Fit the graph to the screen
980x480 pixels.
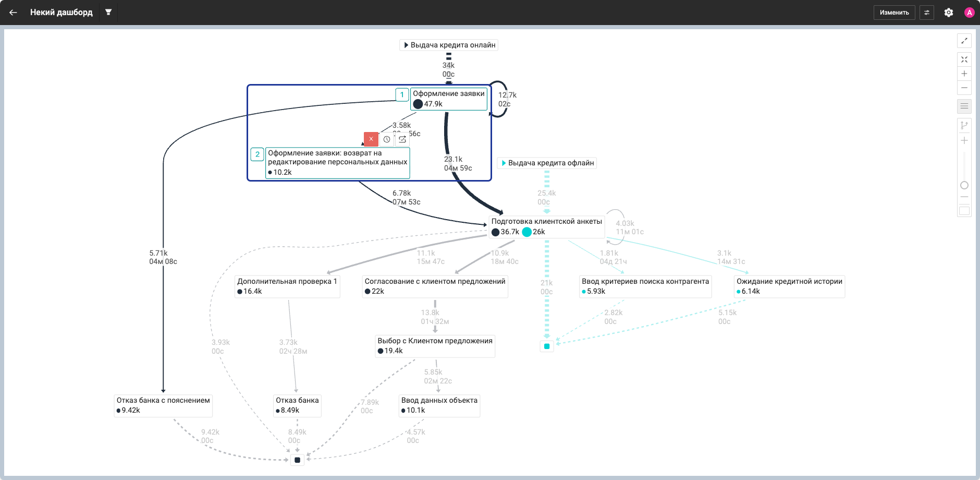(x=964, y=59)
